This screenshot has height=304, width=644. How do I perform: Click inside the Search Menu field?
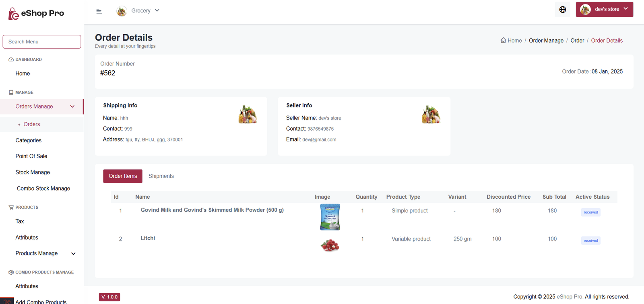tap(42, 42)
